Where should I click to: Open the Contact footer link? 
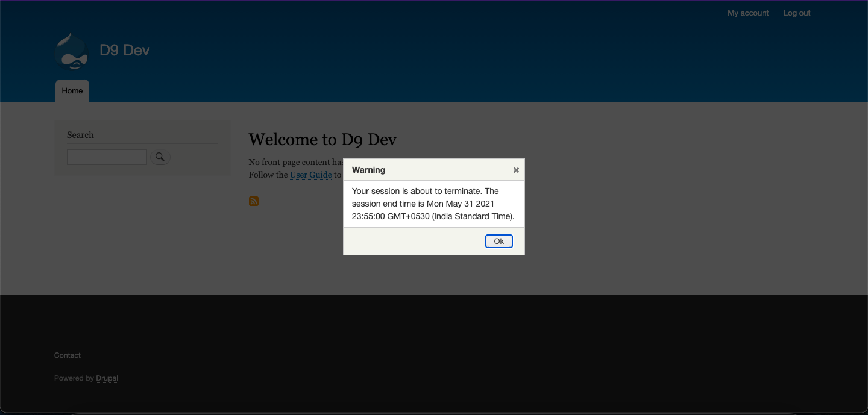pyautogui.click(x=68, y=355)
